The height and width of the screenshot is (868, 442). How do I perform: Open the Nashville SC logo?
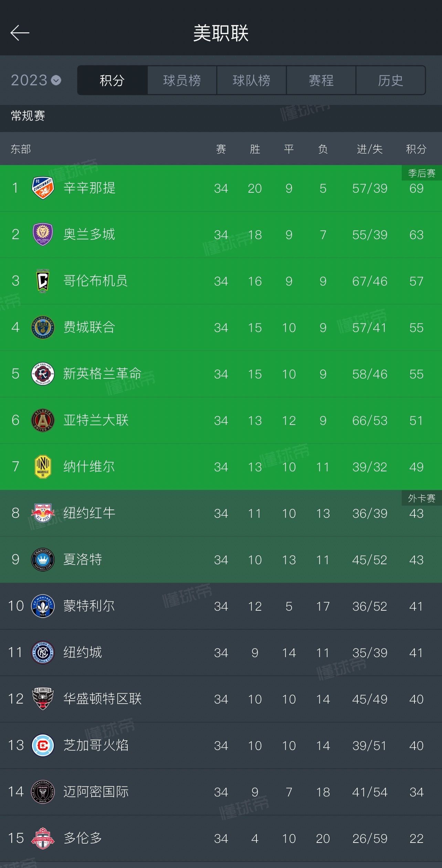click(x=43, y=467)
